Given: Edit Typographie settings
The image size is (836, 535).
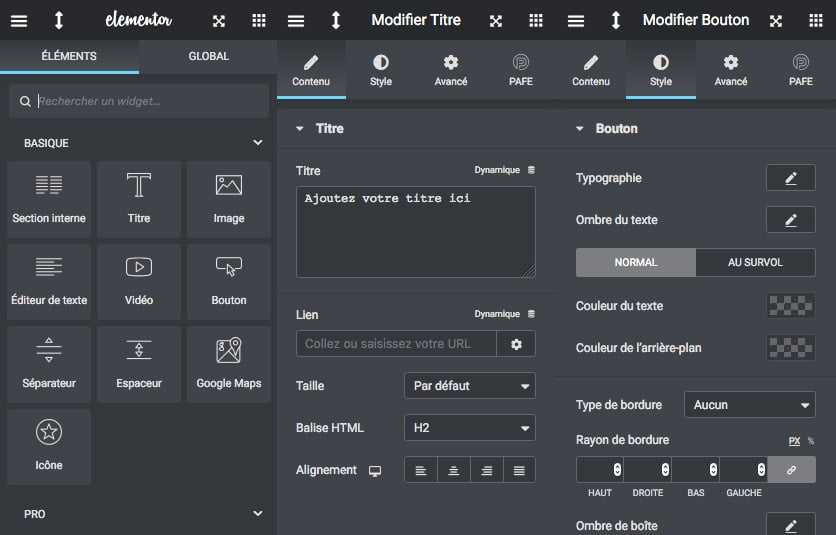Looking at the screenshot, I should click(791, 178).
